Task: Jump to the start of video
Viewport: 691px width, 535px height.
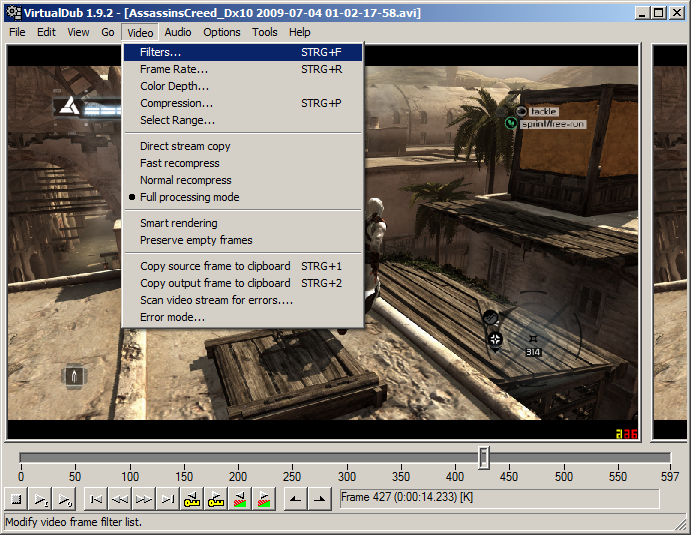Action: [96, 499]
